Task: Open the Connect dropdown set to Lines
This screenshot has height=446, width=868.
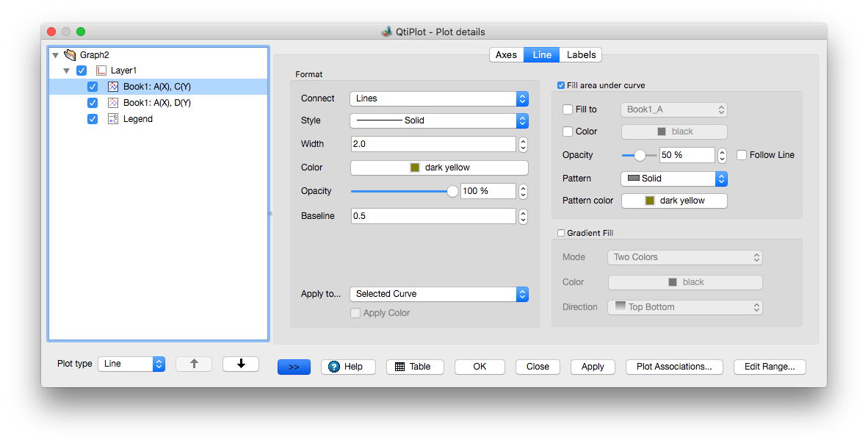Action: pos(438,98)
